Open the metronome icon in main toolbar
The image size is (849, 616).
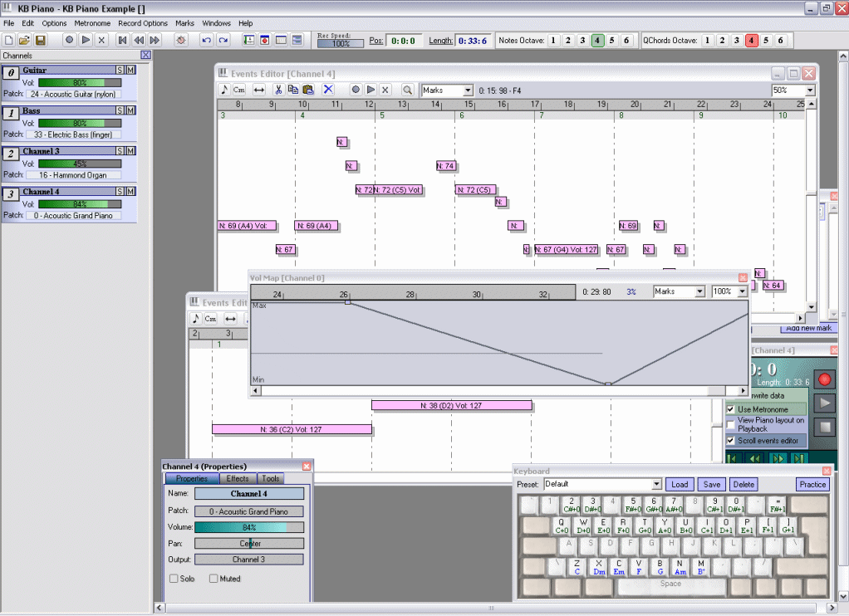[181, 40]
